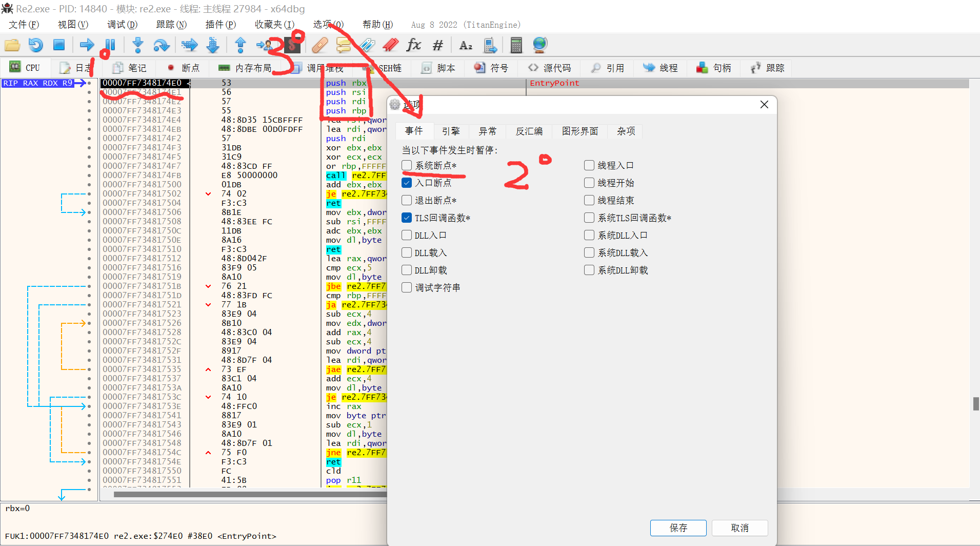980x546 pixels.
Task: Open the 帮助(H) menu
Action: click(x=377, y=25)
